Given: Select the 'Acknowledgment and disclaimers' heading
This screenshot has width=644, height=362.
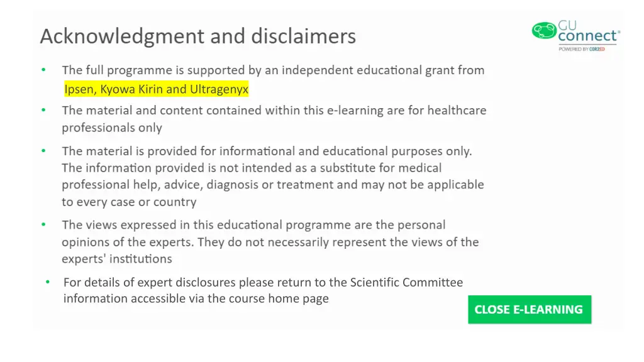Looking at the screenshot, I should [x=198, y=36].
